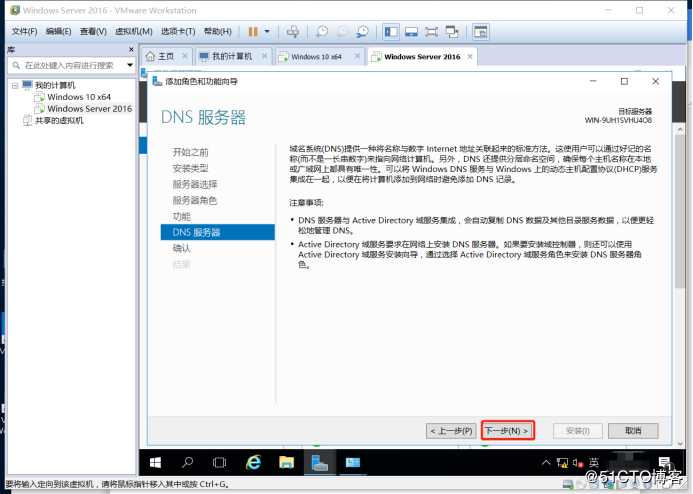Click the guest vertical scrollbar thumb
693x494 pixels.
(679, 211)
